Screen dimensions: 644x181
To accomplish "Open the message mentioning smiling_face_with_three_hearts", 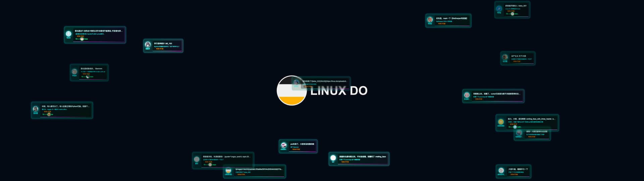I will click(531, 119).
